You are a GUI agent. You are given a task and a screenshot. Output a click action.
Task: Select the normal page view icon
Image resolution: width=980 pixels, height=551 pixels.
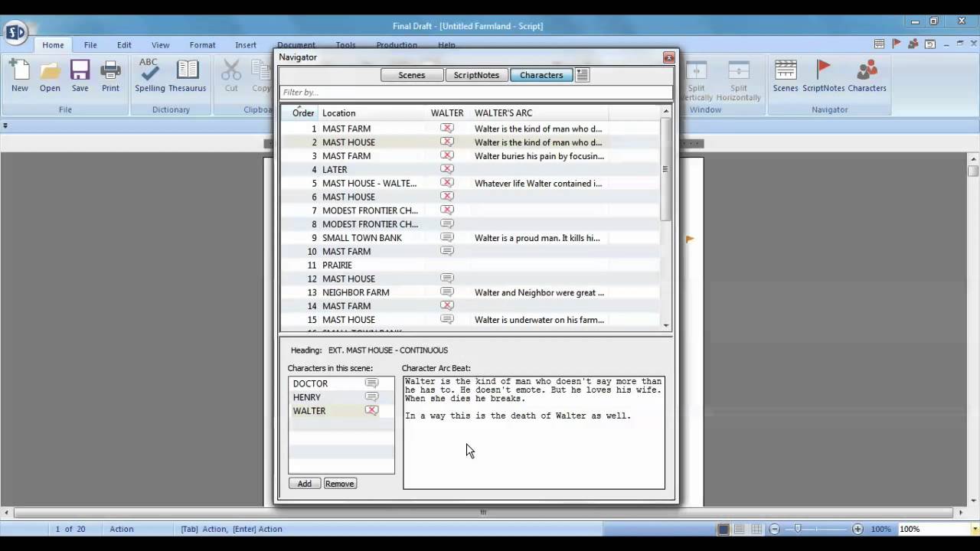[724, 529]
